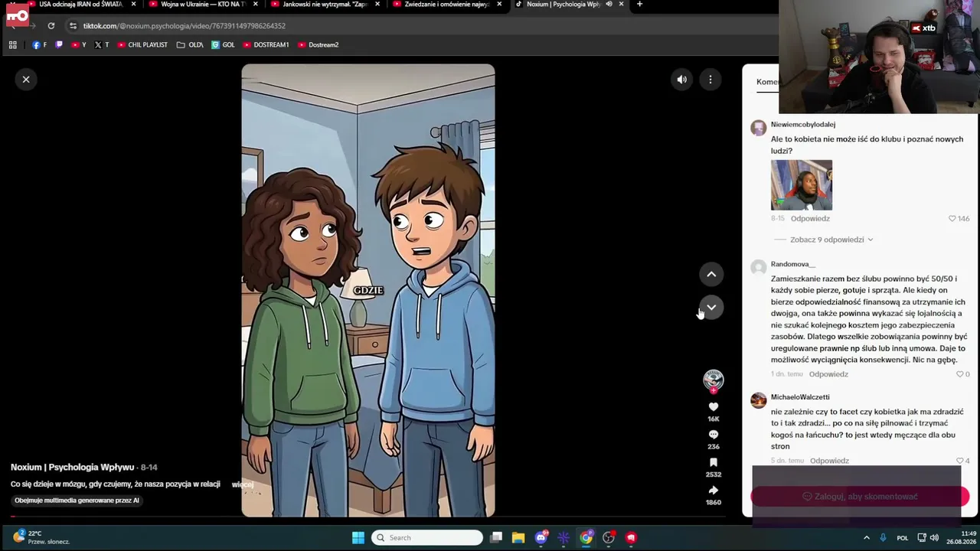Reply to Randomova__'s comment

point(828,374)
